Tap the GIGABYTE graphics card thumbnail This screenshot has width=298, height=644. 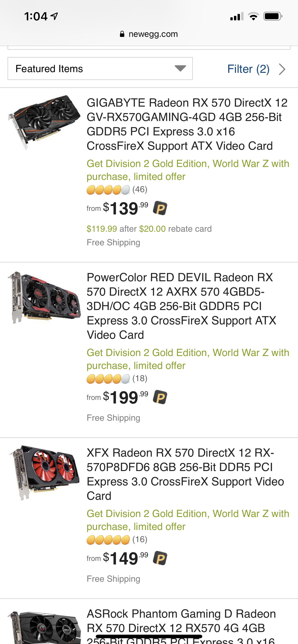44,122
